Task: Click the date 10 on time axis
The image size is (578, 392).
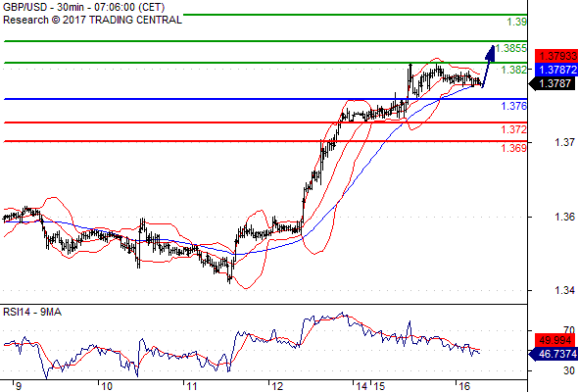Action: point(107,386)
